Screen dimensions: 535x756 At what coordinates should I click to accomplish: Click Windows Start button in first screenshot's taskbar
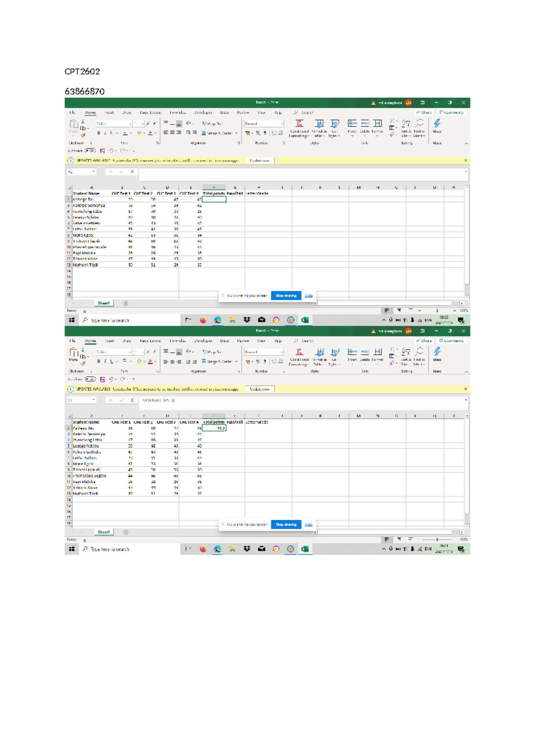point(72,320)
